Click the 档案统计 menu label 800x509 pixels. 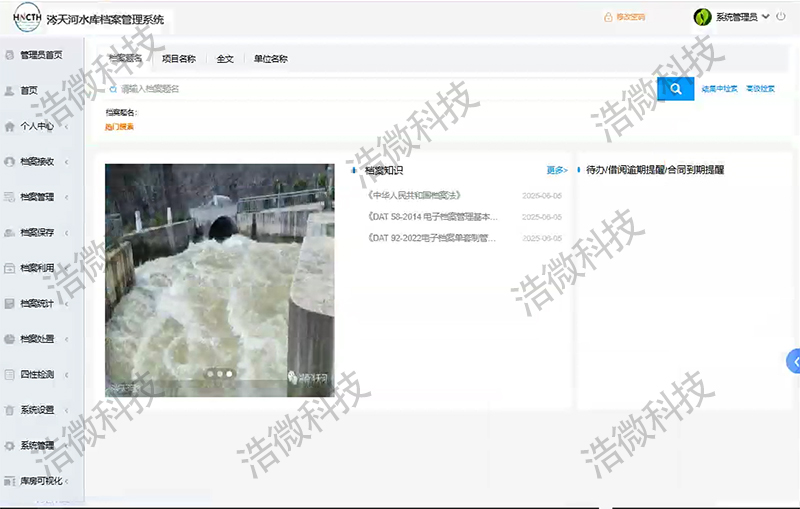[x=37, y=303]
